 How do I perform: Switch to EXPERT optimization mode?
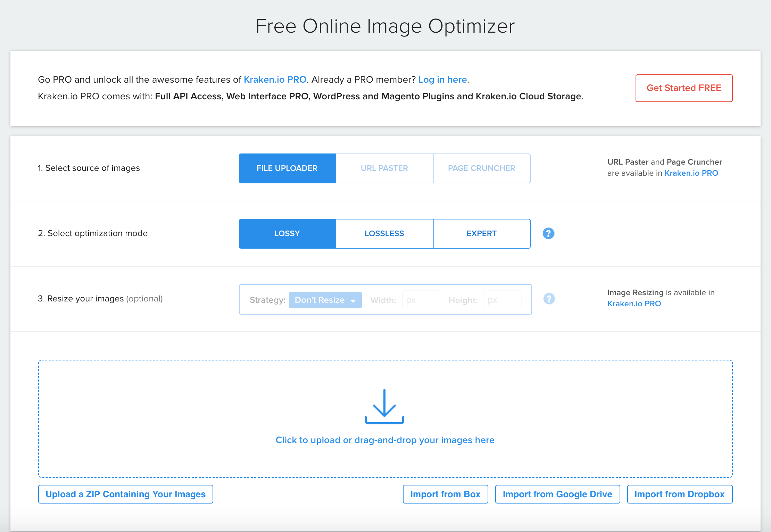point(482,234)
